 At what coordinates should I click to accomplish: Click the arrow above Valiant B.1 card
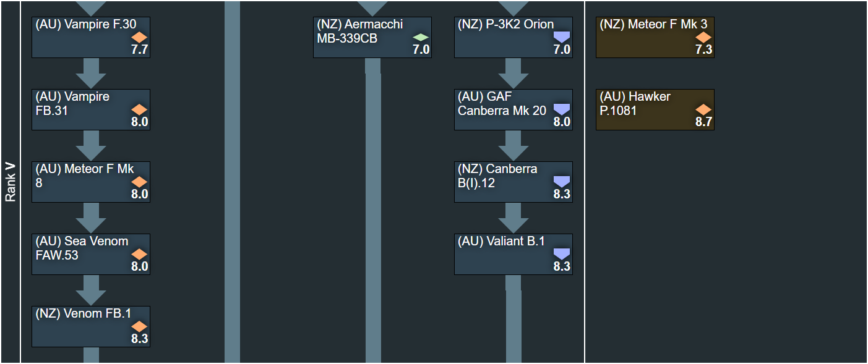[513, 218]
